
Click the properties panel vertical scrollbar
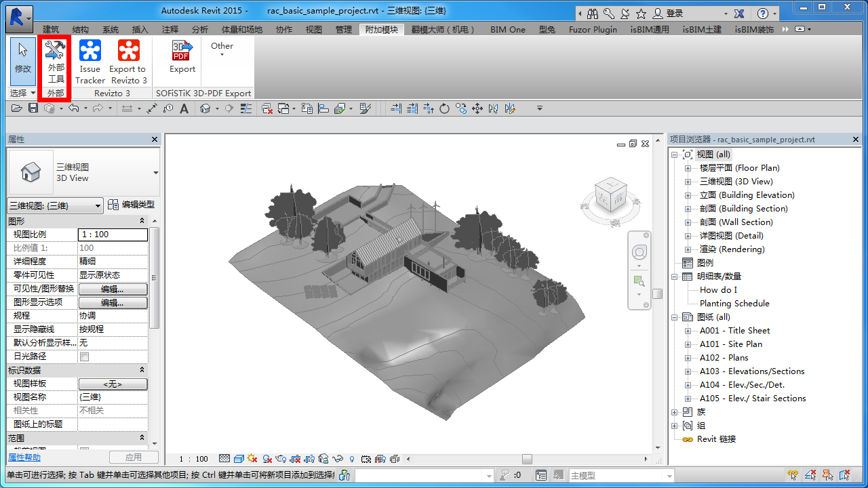(155, 278)
